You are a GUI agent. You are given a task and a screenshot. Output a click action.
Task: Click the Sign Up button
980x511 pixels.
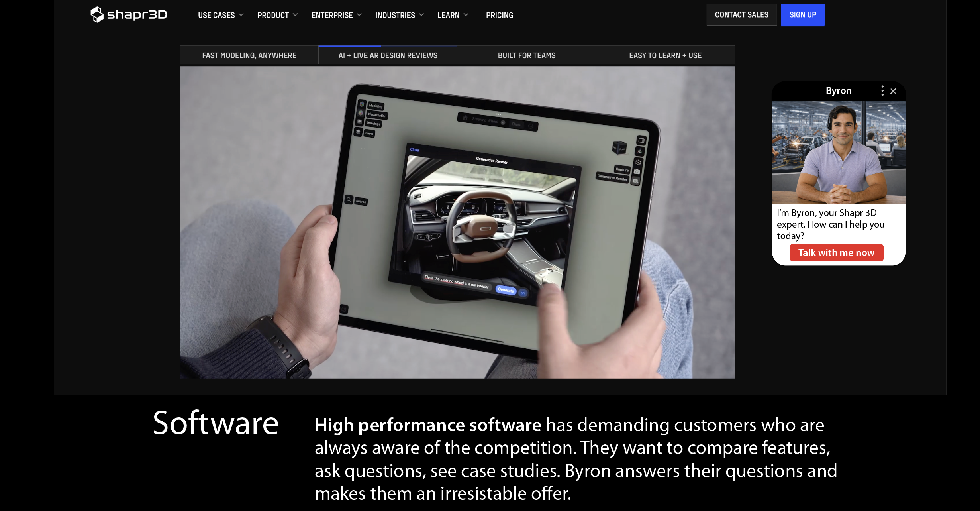point(802,15)
